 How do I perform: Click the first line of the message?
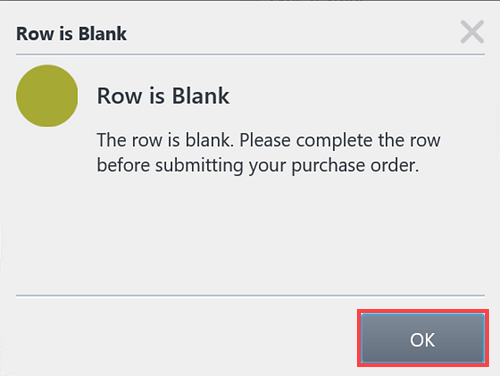tap(269, 141)
